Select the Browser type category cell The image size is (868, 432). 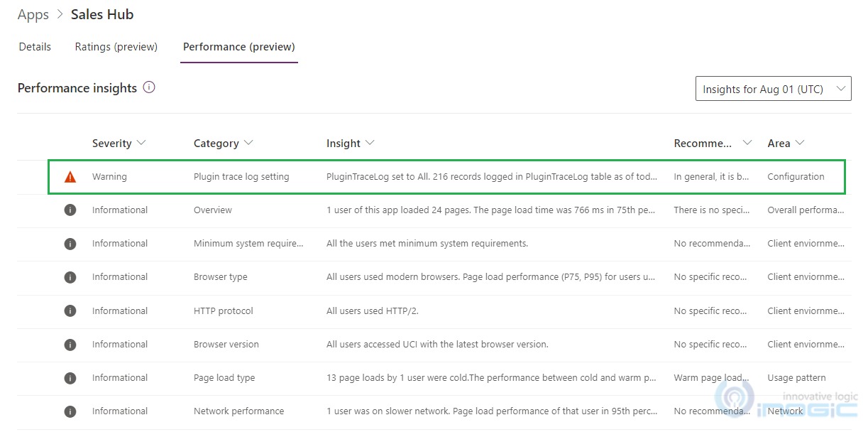pos(221,277)
